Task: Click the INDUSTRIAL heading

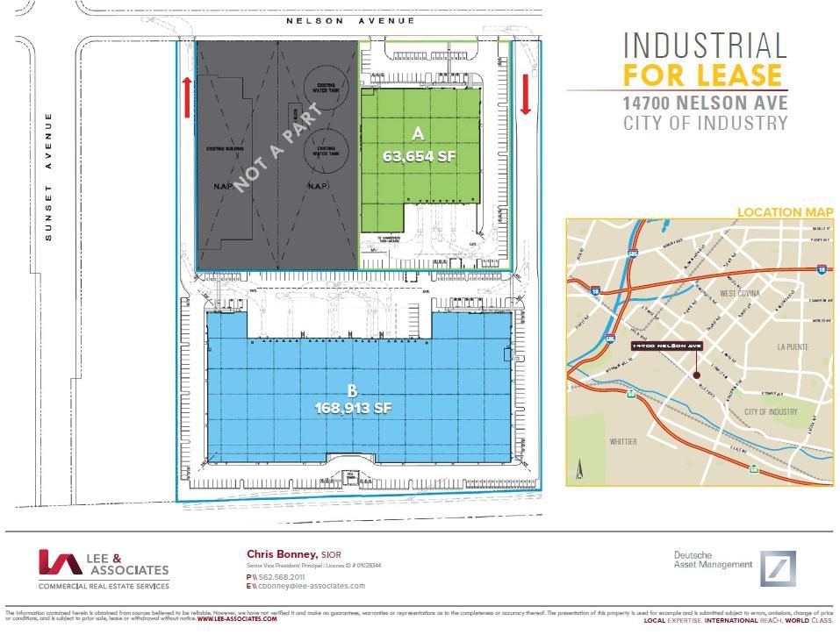Action: point(705,46)
